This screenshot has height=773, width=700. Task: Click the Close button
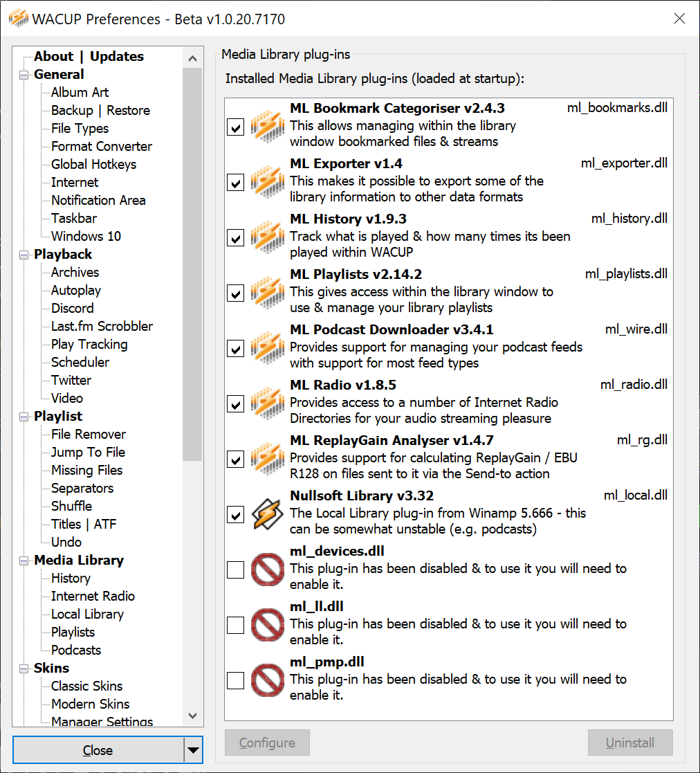(x=98, y=750)
